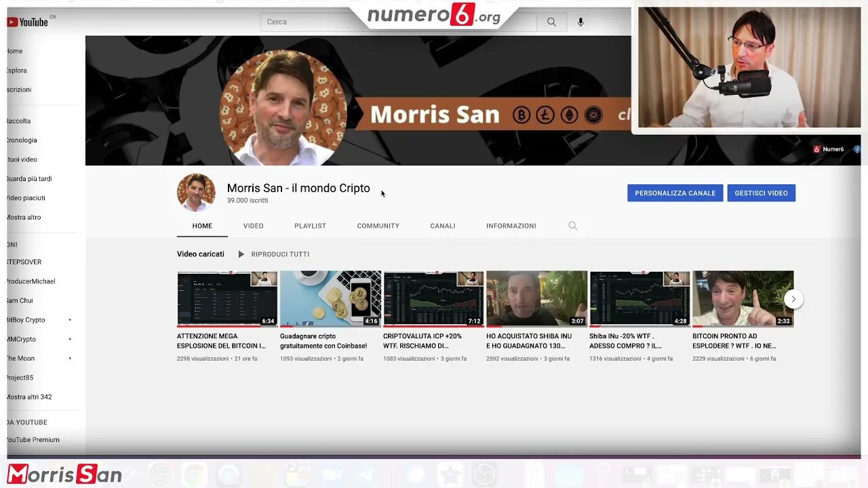Open the BITCOIN PRONTO AD ESPLODERE thumbnail

point(743,299)
